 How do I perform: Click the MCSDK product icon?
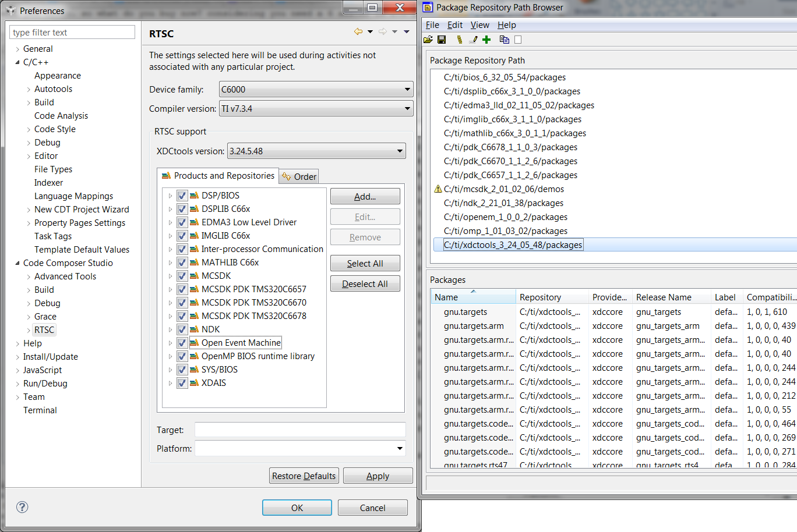tap(195, 276)
